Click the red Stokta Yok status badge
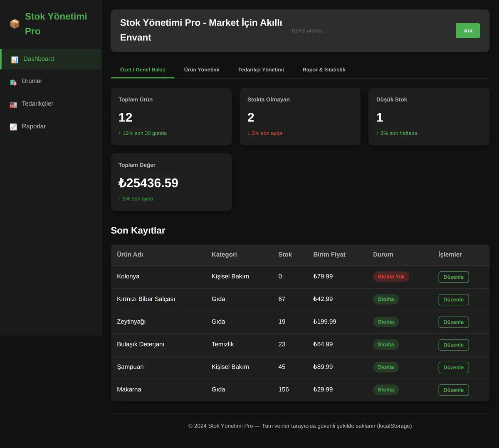Viewport: 499px width, 448px height. pos(391,277)
